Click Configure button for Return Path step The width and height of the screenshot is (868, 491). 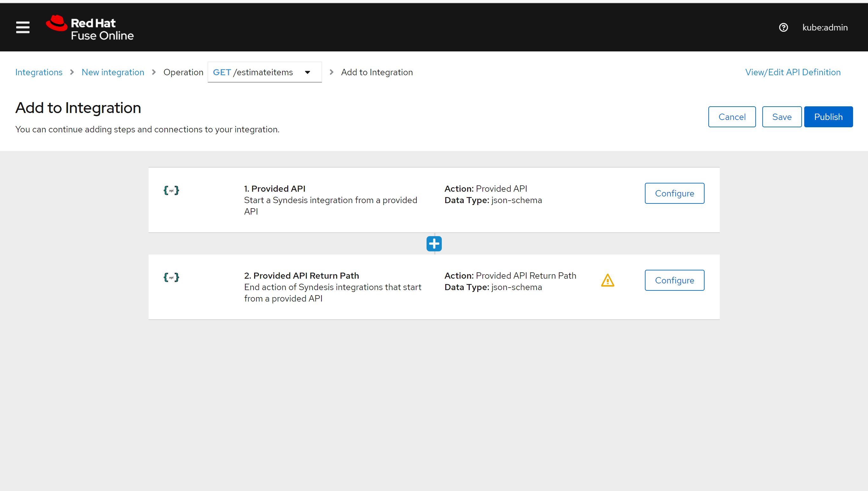click(x=674, y=280)
